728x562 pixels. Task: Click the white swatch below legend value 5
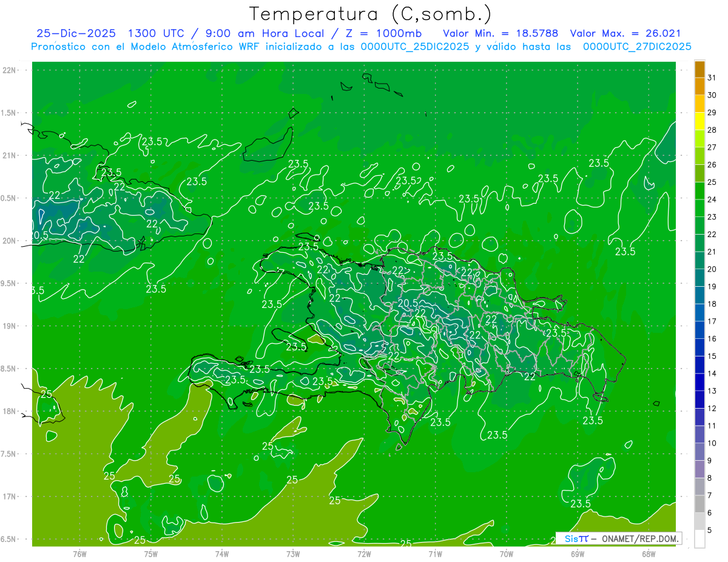click(699, 539)
